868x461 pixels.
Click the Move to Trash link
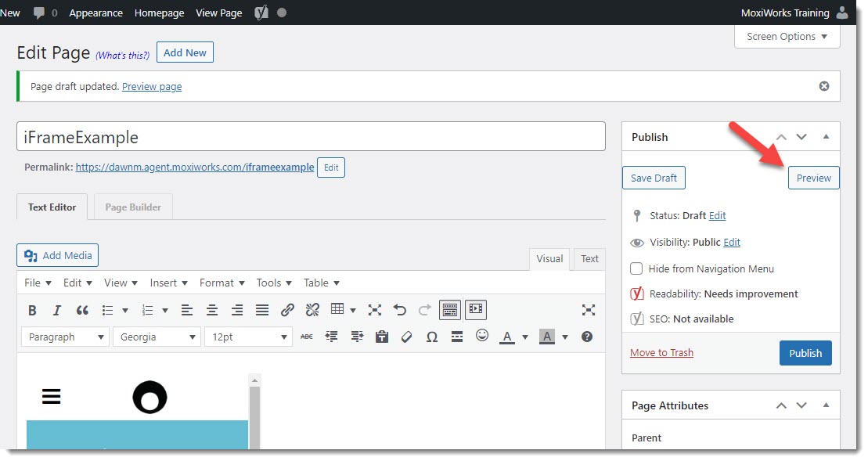(661, 353)
